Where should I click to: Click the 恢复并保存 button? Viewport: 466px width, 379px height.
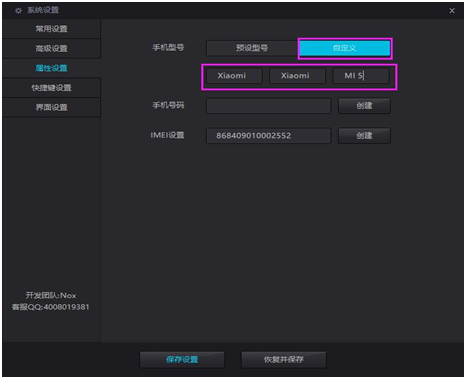pyautogui.click(x=284, y=359)
